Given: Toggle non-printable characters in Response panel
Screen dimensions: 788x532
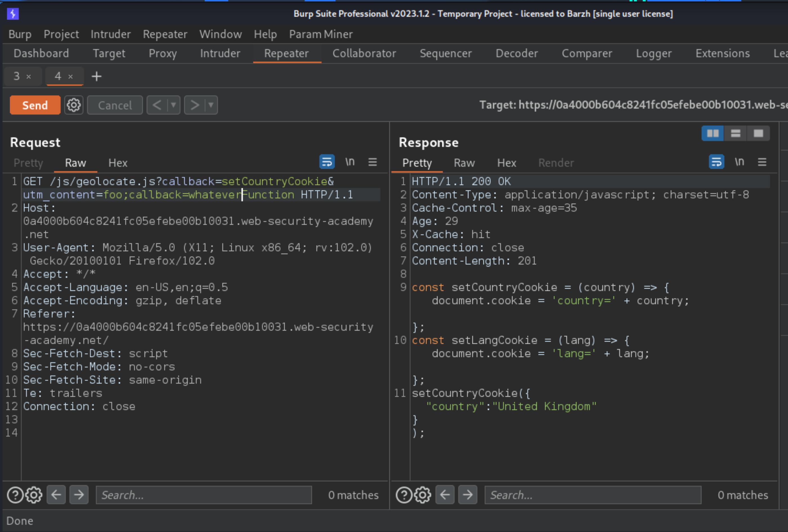Looking at the screenshot, I should coord(740,162).
